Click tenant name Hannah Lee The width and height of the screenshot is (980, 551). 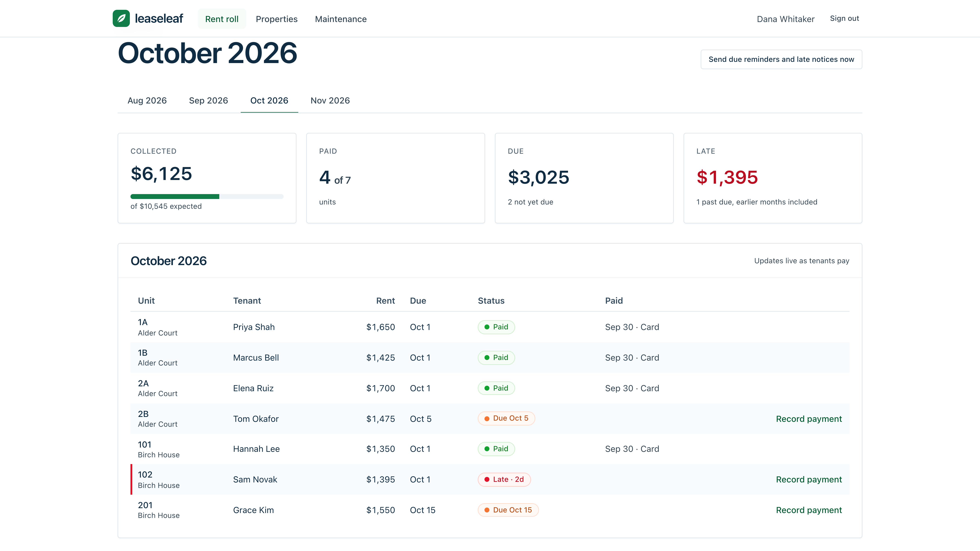click(x=256, y=449)
